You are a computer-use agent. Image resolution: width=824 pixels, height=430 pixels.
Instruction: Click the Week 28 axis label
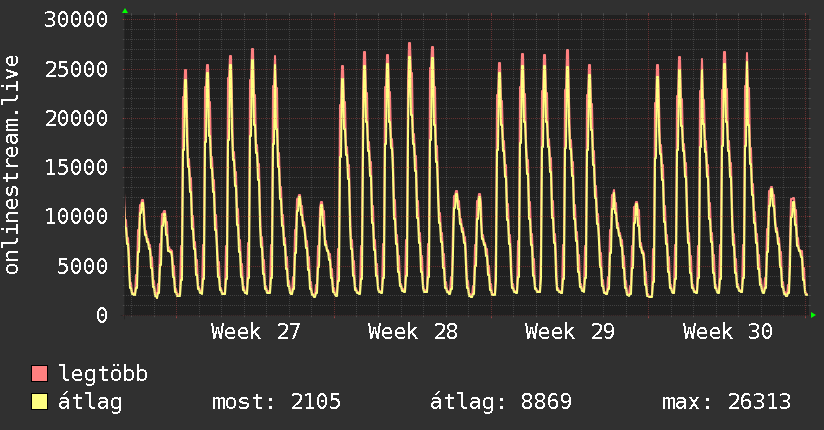pos(413,332)
